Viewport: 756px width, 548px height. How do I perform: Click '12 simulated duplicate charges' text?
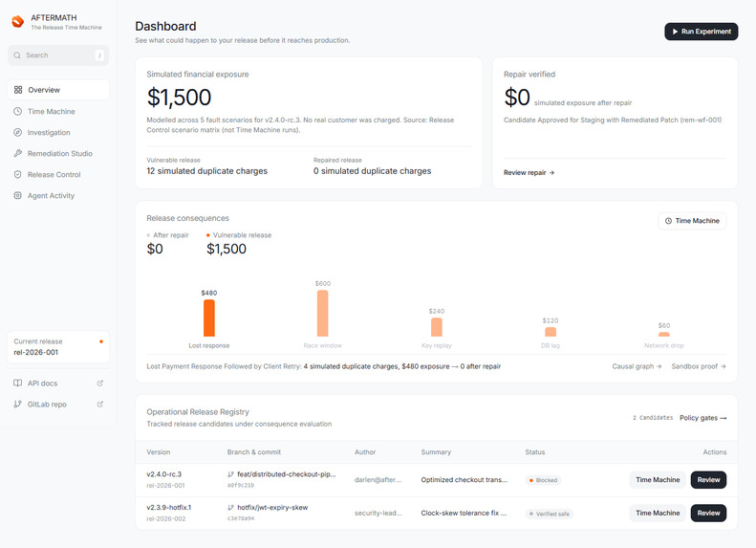coord(206,171)
